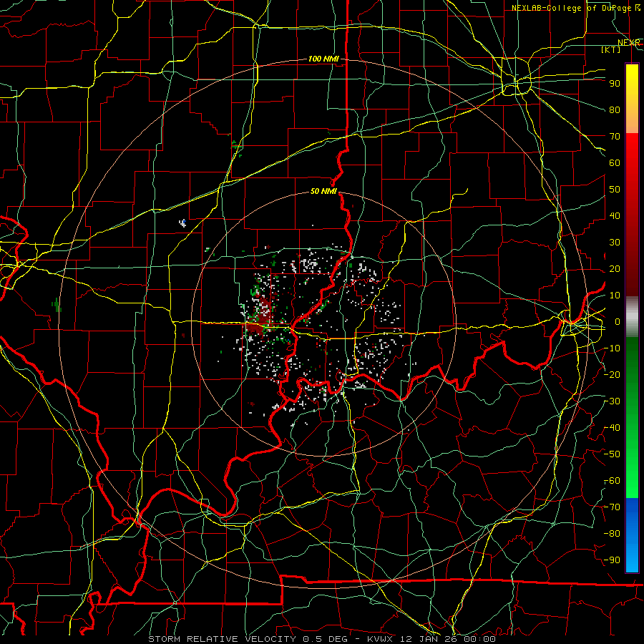
Task: Click the -30 value on velocity scale
Action: tap(612, 401)
